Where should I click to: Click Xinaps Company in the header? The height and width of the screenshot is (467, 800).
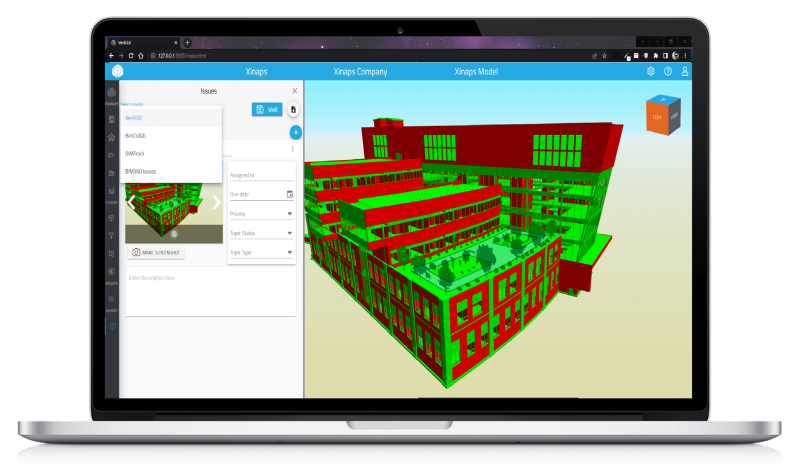(360, 71)
